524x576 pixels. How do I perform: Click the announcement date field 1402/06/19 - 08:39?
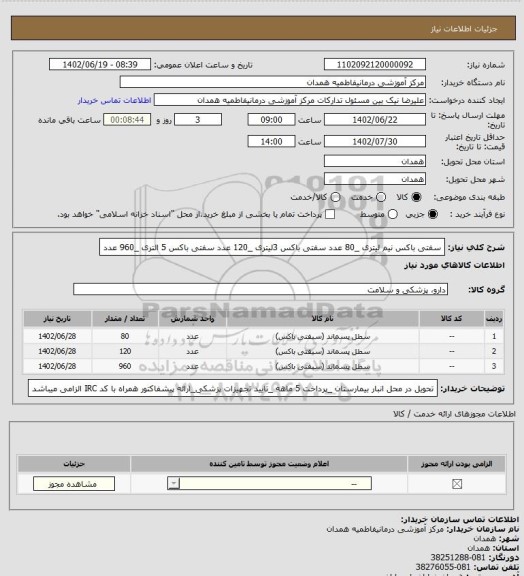coord(100,64)
